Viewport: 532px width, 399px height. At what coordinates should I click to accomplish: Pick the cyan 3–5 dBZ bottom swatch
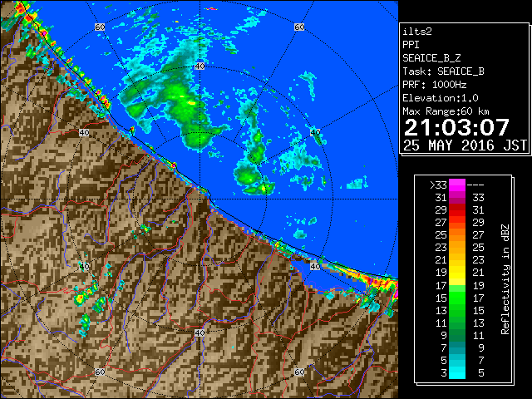click(457, 372)
